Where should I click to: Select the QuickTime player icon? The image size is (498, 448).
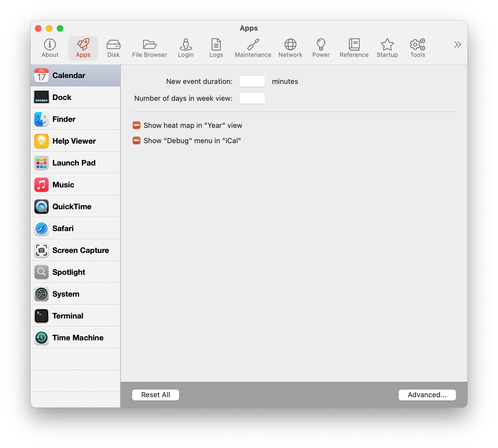[x=41, y=207]
